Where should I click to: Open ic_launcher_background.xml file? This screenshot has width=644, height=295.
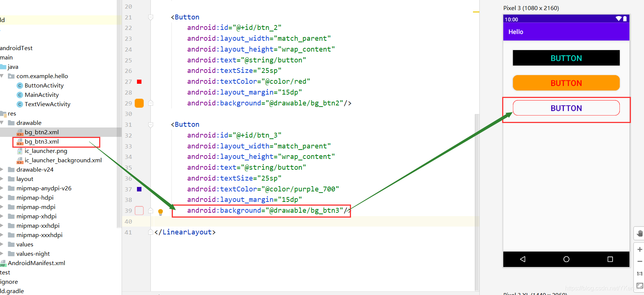63,160
